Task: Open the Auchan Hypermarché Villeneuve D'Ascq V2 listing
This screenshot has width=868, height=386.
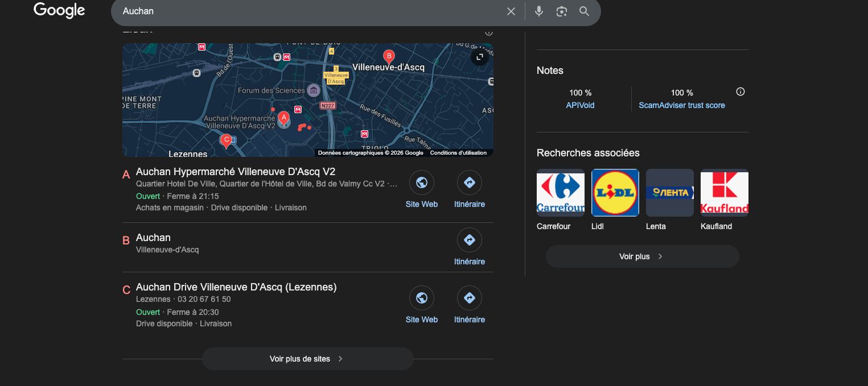Action: [236, 172]
